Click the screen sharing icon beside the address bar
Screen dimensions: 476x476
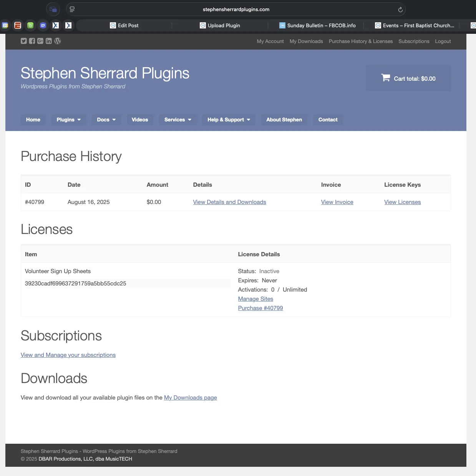tap(53, 9)
